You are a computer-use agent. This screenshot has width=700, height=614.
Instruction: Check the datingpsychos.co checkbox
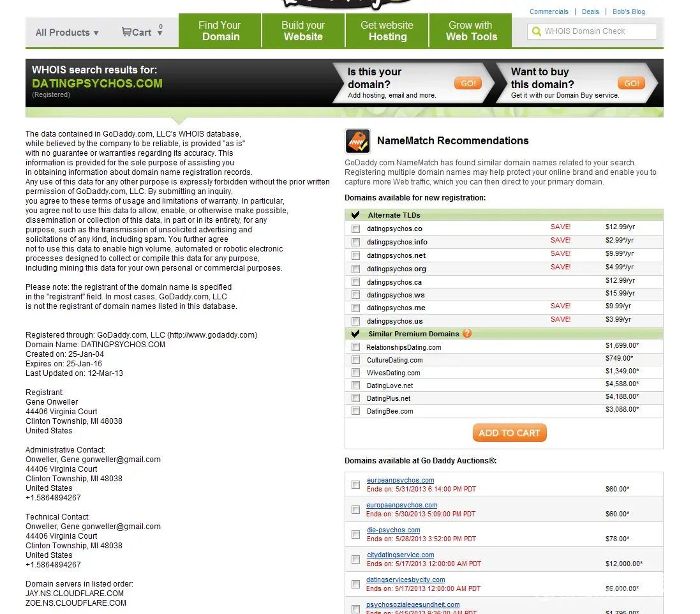[356, 228]
